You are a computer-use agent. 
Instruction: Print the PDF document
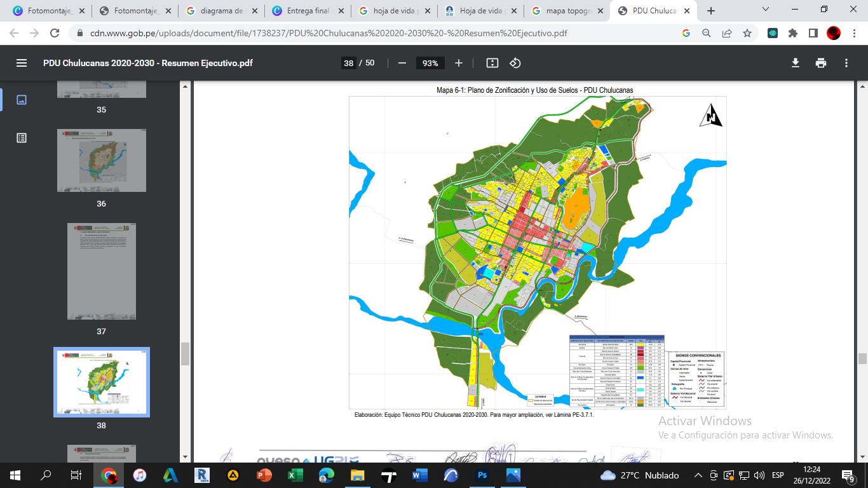coord(821,63)
